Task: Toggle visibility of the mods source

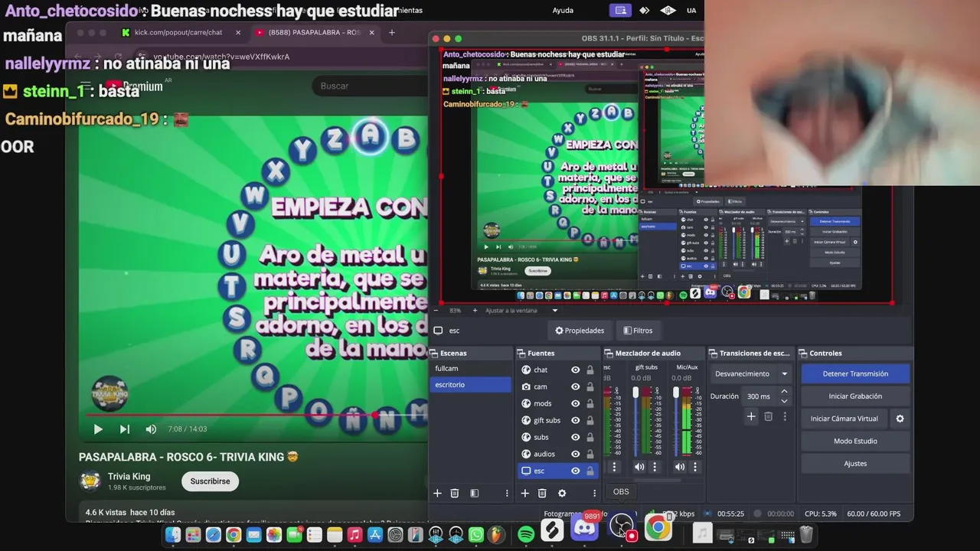Action: (576, 403)
